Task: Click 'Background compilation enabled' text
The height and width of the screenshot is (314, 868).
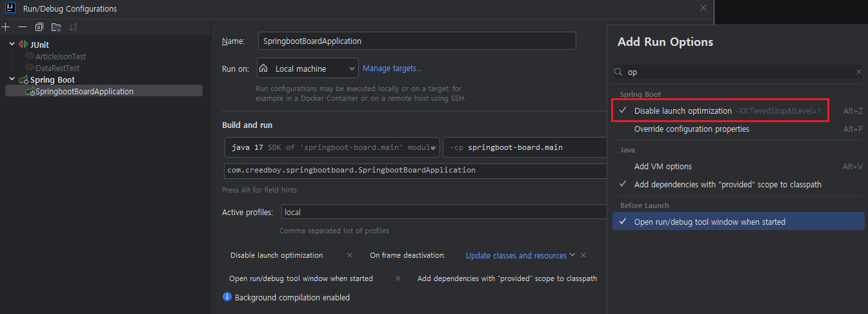Action: 292,297
